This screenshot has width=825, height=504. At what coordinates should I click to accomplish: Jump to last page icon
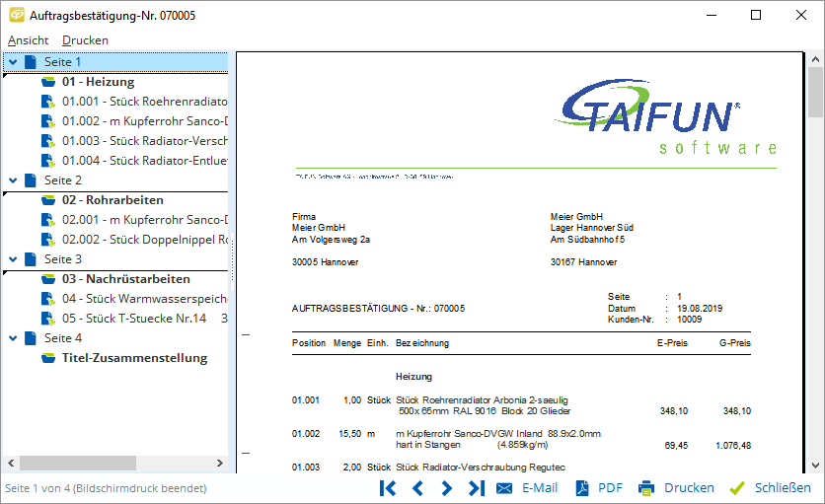(477, 488)
